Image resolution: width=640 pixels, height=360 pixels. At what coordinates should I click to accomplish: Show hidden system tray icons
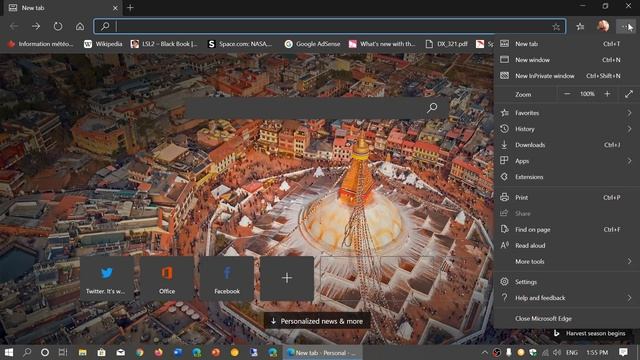click(484, 352)
